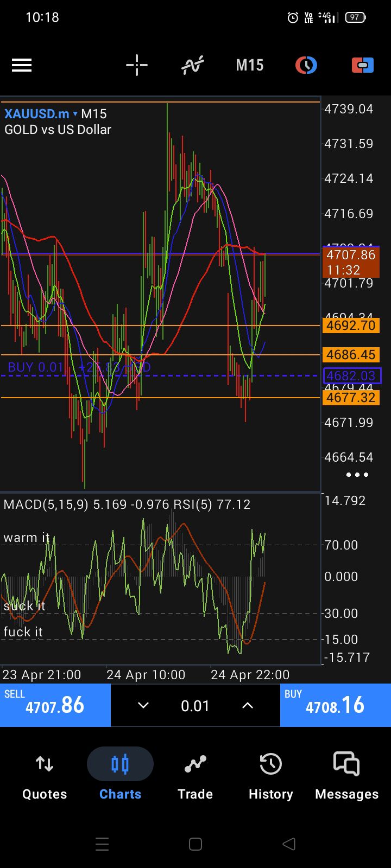The image size is (391, 868).
Task: Decrease lot volume with down chevron
Action: click(x=143, y=705)
